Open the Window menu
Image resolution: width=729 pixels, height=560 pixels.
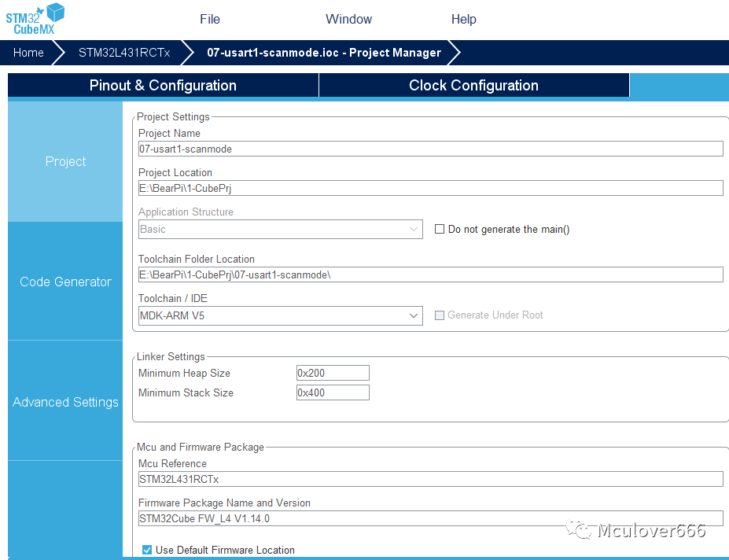click(x=348, y=19)
